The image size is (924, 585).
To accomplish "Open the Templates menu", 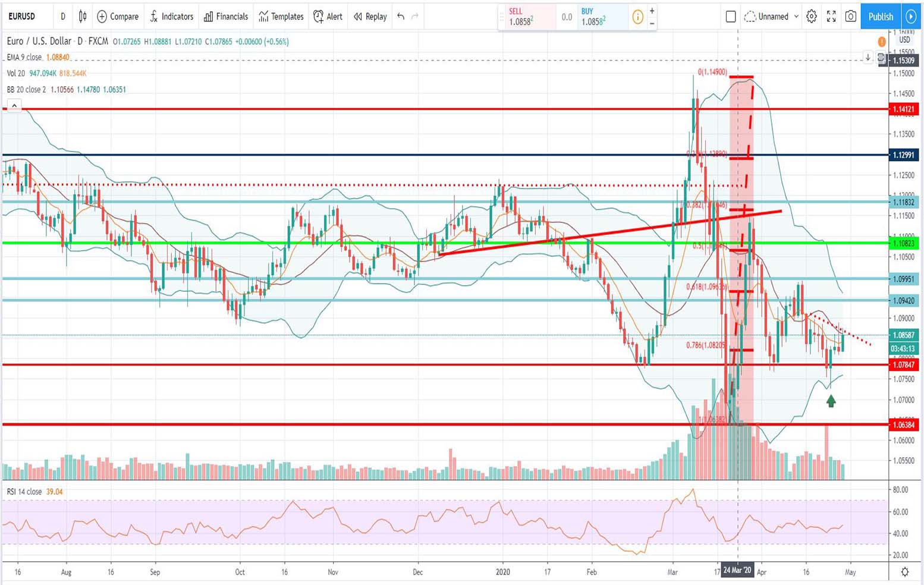I will [281, 17].
